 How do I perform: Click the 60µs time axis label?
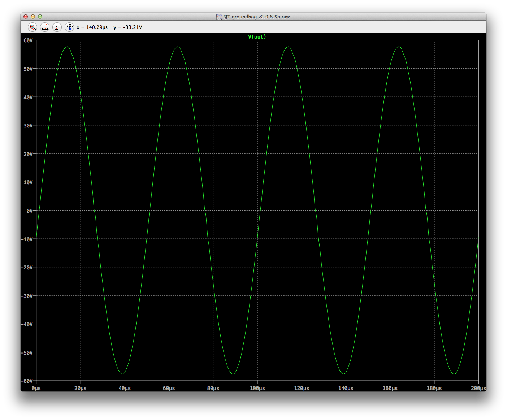pyautogui.click(x=169, y=388)
